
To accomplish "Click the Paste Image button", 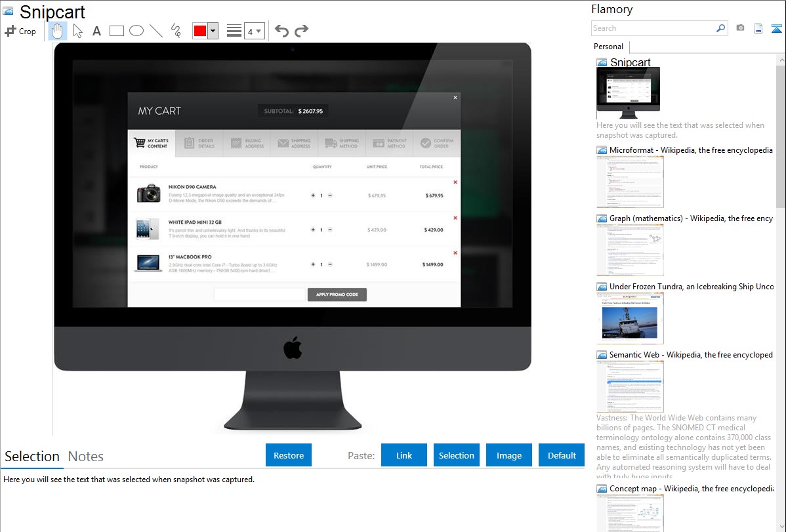I will (x=508, y=455).
